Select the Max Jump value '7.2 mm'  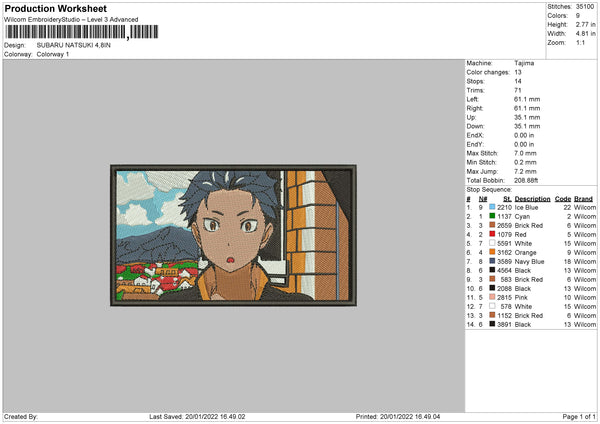pyautogui.click(x=525, y=171)
